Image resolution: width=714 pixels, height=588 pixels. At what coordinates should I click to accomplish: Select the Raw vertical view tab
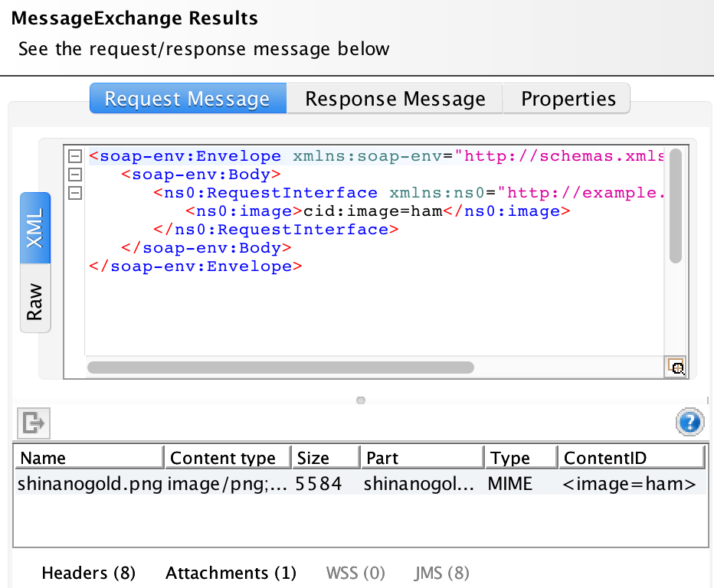35,299
